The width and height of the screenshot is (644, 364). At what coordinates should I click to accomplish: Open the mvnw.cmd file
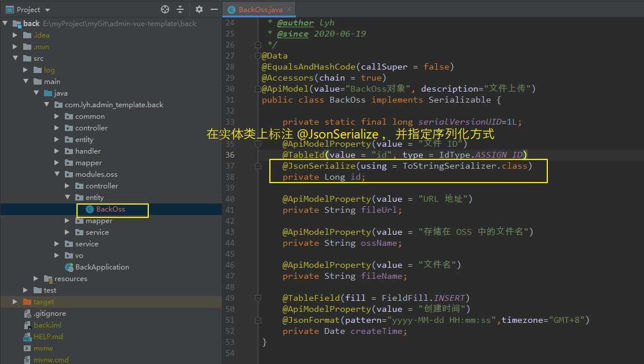[52, 360]
